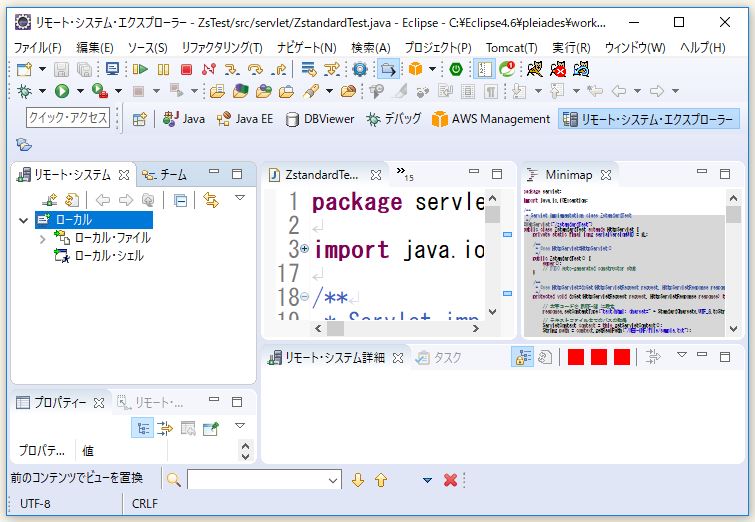Click the orange AWS cube toolbar icon
This screenshot has height=522, width=755.
(x=415, y=69)
